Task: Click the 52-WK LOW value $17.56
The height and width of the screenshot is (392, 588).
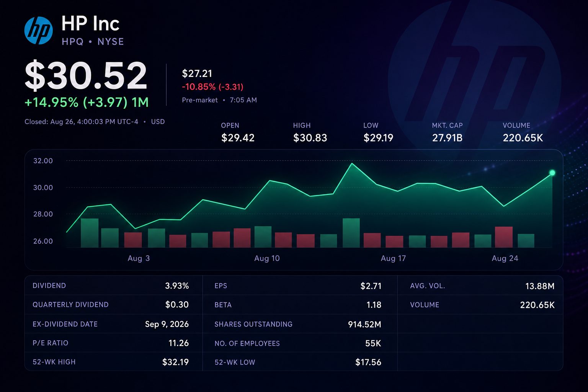Action: coord(368,362)
